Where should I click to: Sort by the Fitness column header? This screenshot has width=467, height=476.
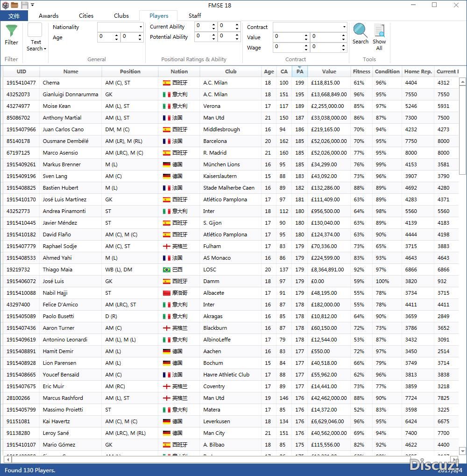tap(361, 71)
